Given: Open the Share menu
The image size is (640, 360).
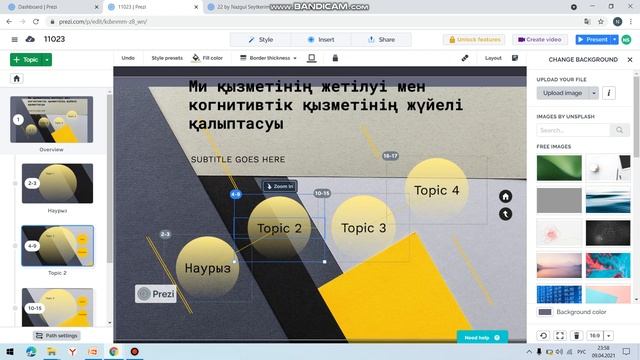Looking at the screenshot, I should point(381,40).
